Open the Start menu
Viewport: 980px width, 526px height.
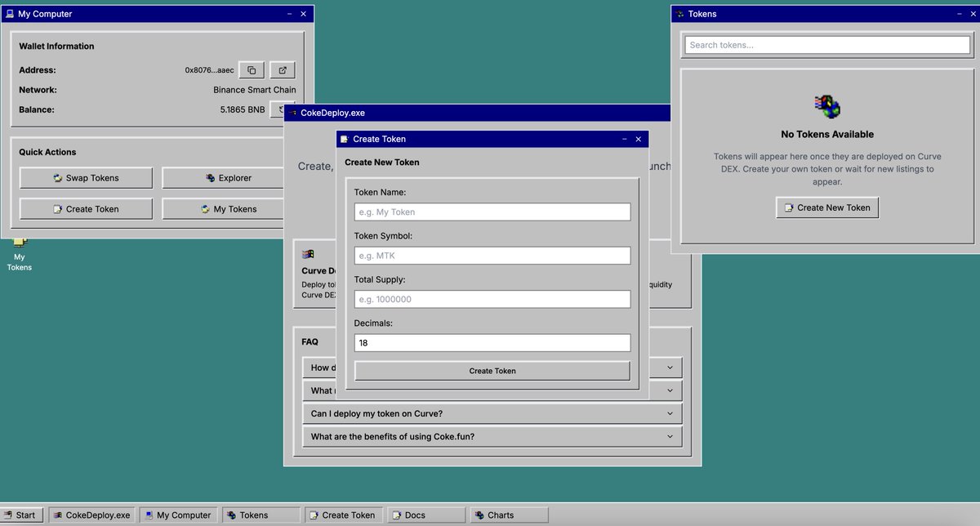pos(20,515)
